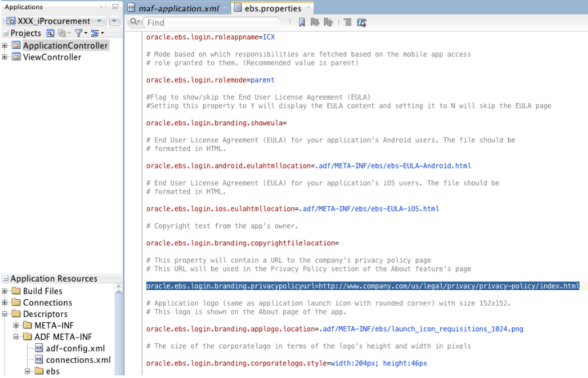Toggle bookmark in editor toolbar
The height and width of the screenshot is (378, 588).
[x=302, y=22]
